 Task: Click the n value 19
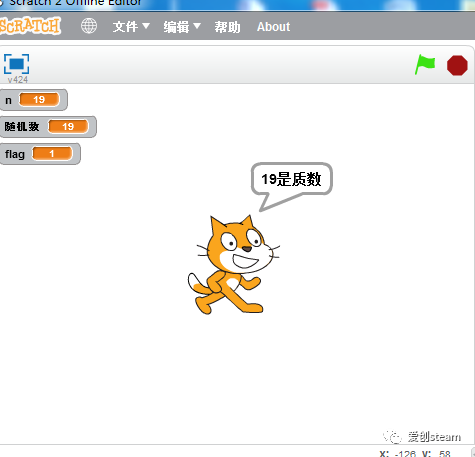[x=39, y=99]
